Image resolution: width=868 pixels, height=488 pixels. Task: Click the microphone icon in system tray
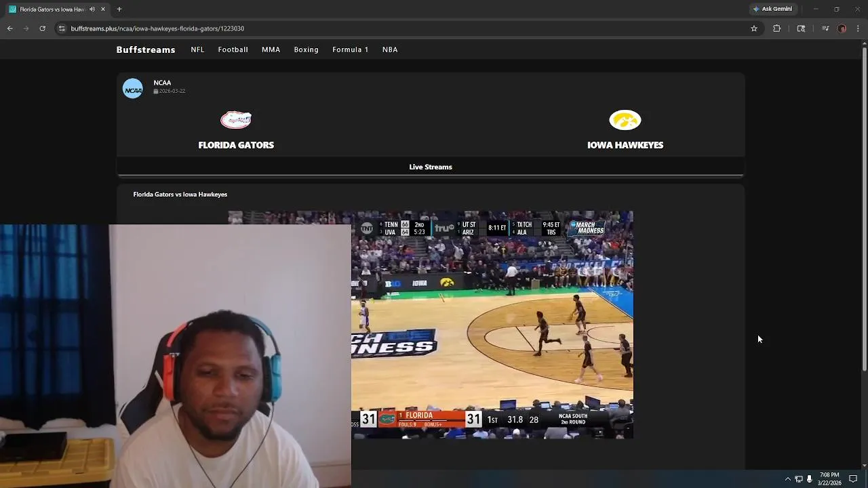click(x=809, y=479)
